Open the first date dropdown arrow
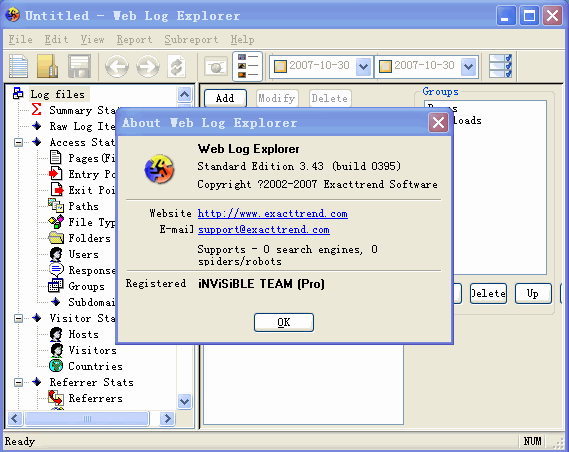Viewport: 569px width, 452px height. (x=363, y=66)
